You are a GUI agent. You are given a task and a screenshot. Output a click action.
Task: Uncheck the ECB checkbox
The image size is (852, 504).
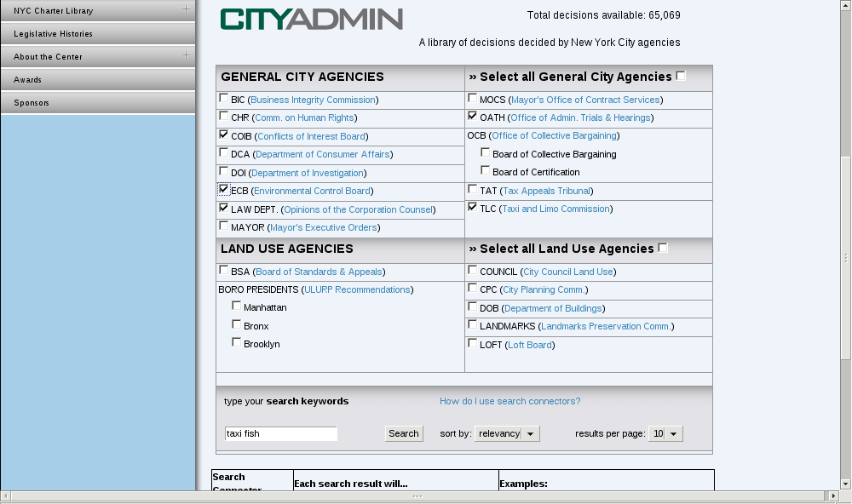[x=223, y=189]
